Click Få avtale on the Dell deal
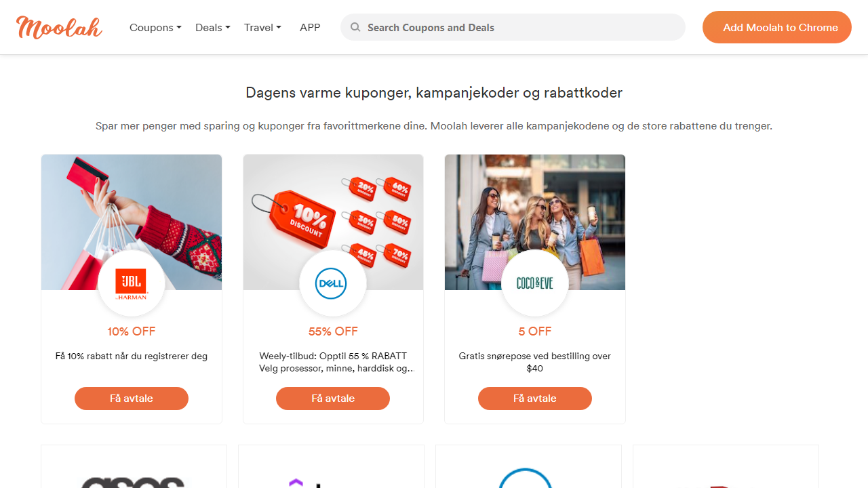The image size is (868, 488). click(x=332, y=399)
